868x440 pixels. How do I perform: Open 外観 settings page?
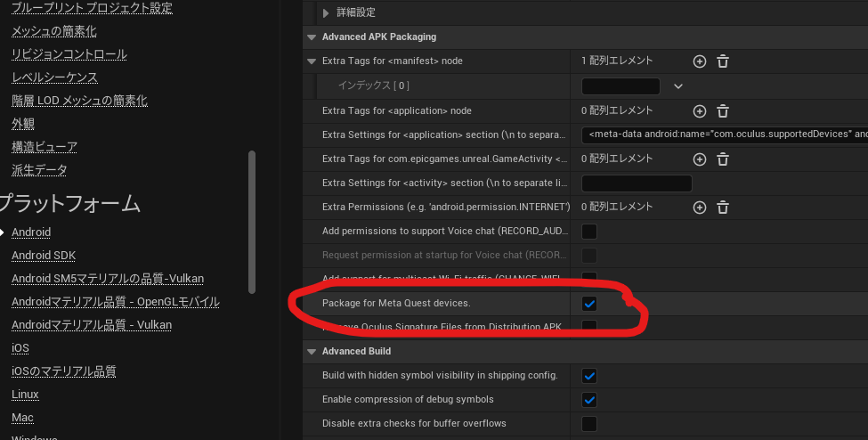[22, 124]
